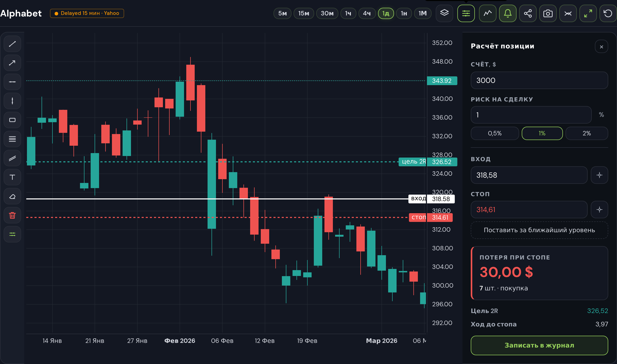Open the price alert bell
Image resolution: width=617 pixels, height=364 pixels.
point(508,14)
